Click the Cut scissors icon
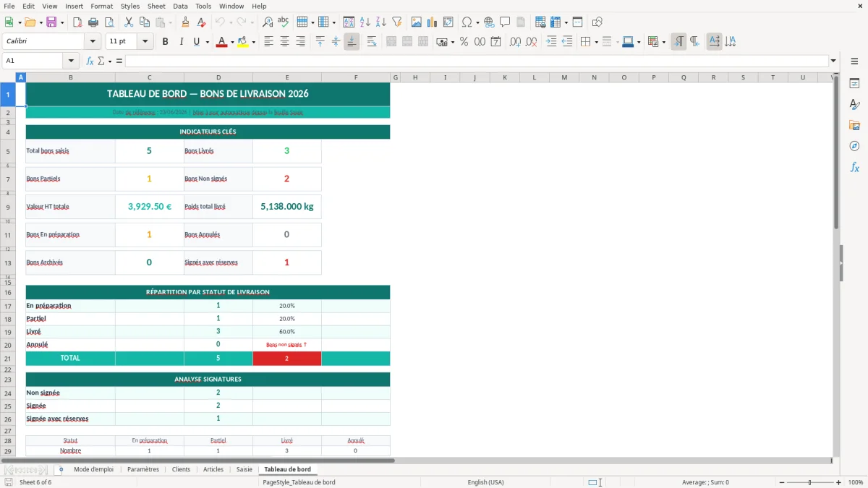Image resolution: width=868 pixels, height=488 pixels. coord(128,22)
